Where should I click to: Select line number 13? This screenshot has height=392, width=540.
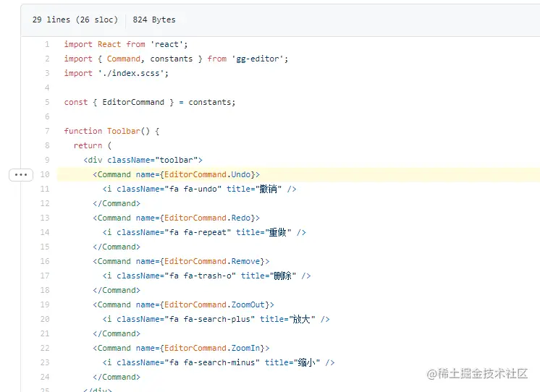[45, 218]
